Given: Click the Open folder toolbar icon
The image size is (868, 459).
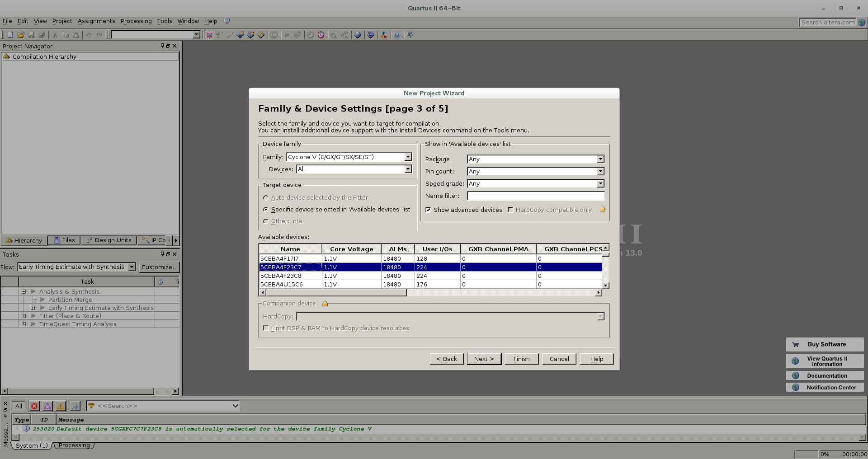Looking at the screenshot, I should [21, 35].
